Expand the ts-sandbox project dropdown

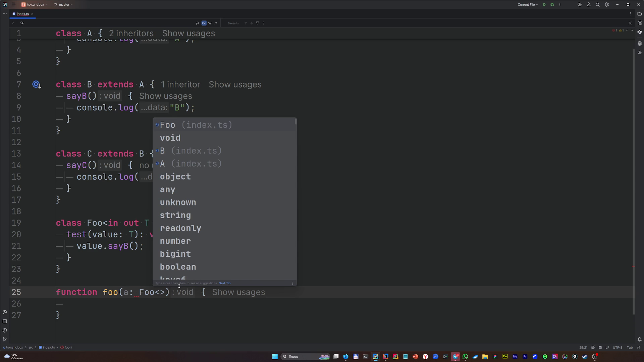[x=35, y=5]
